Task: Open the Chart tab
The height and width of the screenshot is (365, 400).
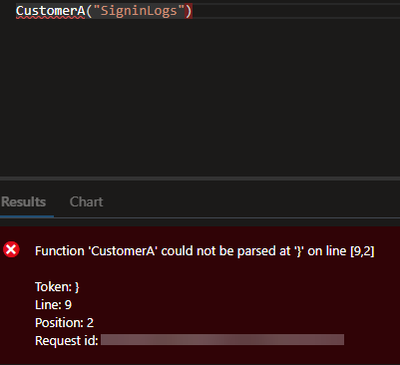Action: pyautogui.click(x=86, y=202)
